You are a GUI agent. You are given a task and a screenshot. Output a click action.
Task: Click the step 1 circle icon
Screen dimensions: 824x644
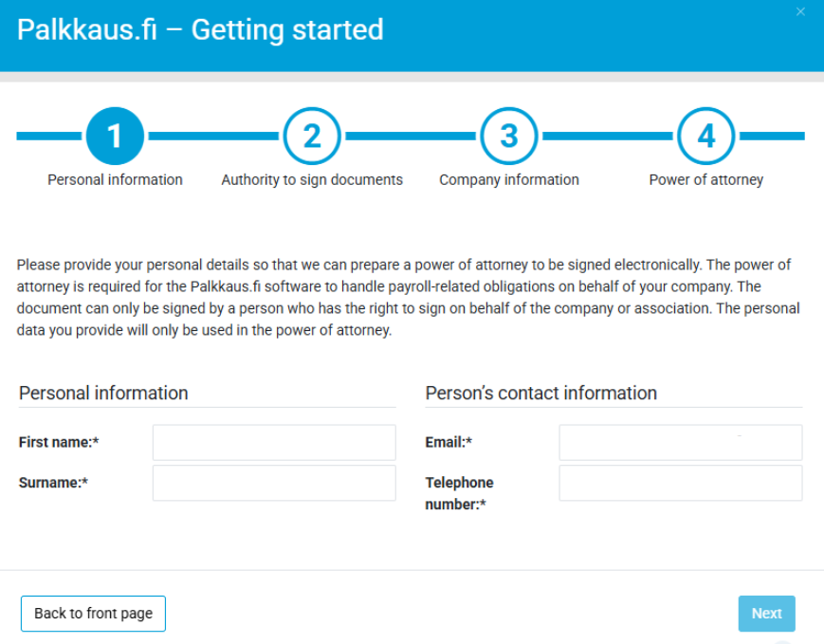(115, 137)
